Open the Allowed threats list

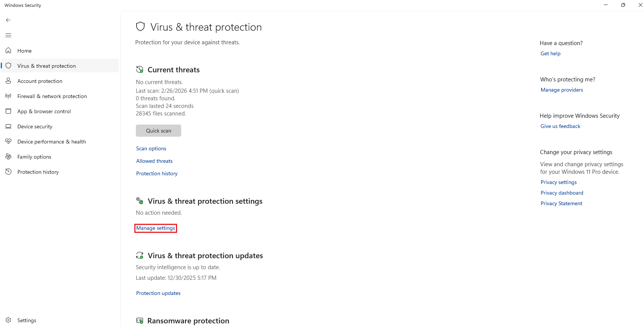[x=154, y=161]
